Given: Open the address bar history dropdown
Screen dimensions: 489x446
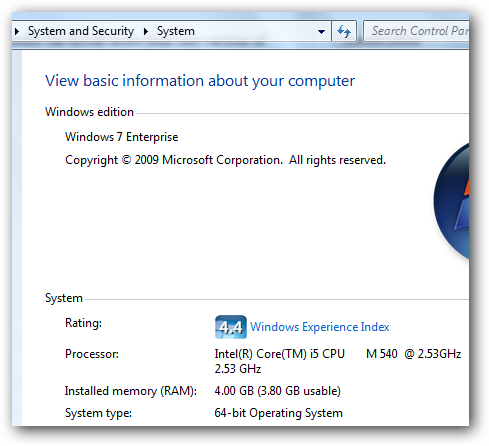Looking at the screenshot, I should click(321, 32).
